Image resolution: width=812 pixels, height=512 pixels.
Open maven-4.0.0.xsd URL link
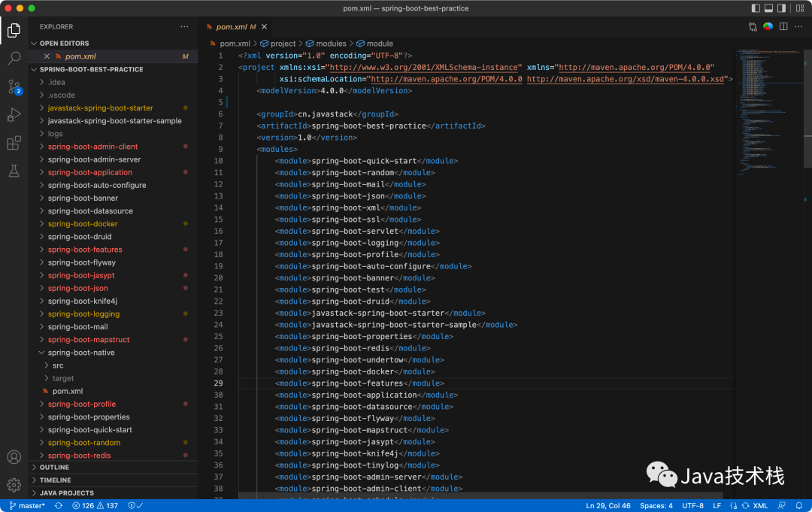[x=625, y=79]
